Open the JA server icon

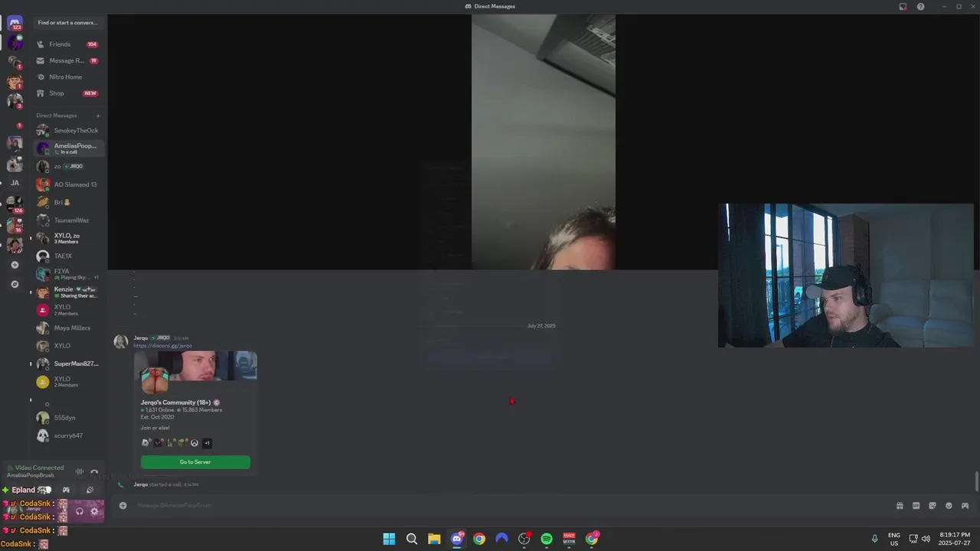[x=15, y=183]
